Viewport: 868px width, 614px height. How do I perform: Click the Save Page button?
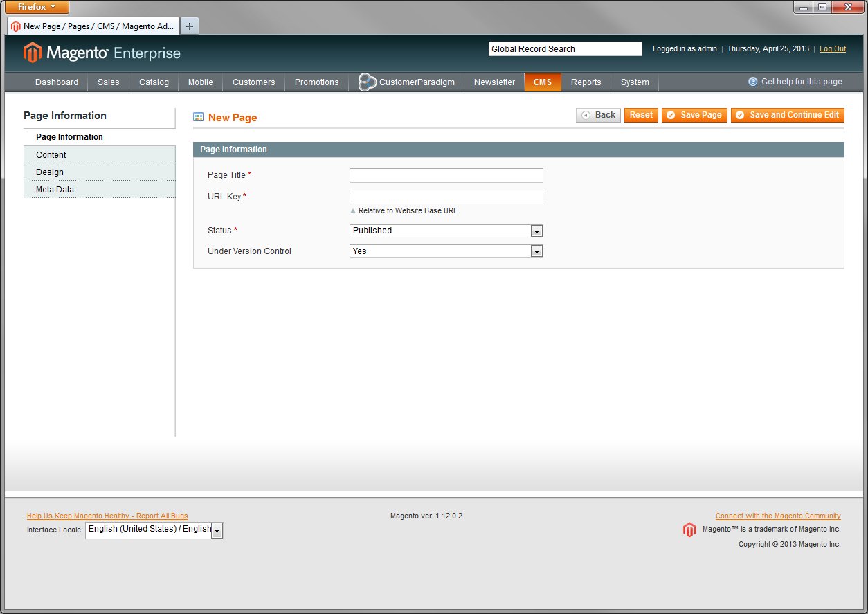coord(694,115)
